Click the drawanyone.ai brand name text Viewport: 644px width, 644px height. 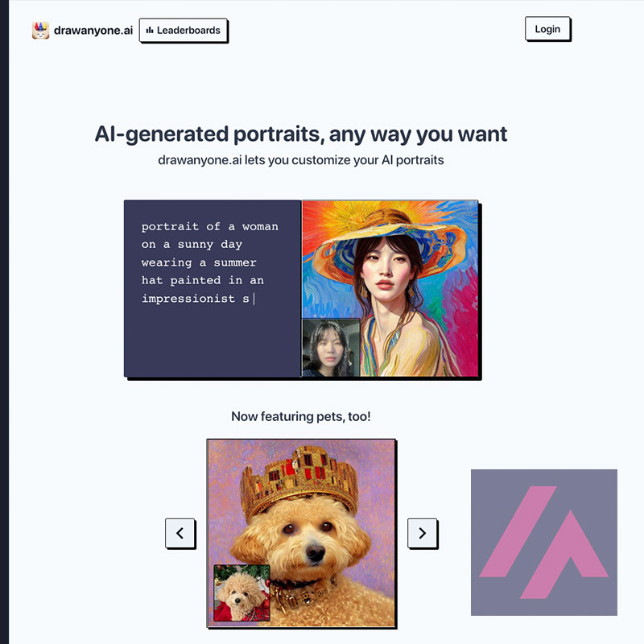tap(93, 31)
